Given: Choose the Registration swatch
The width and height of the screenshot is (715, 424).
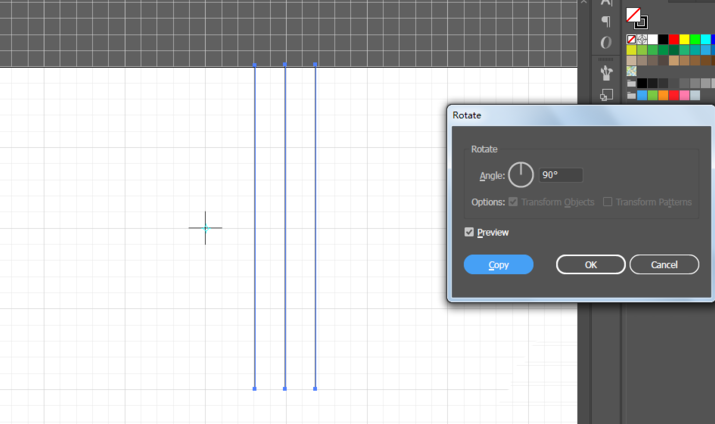Looking at the screenshot, I should pyautogui.click(x=642, y=39).
